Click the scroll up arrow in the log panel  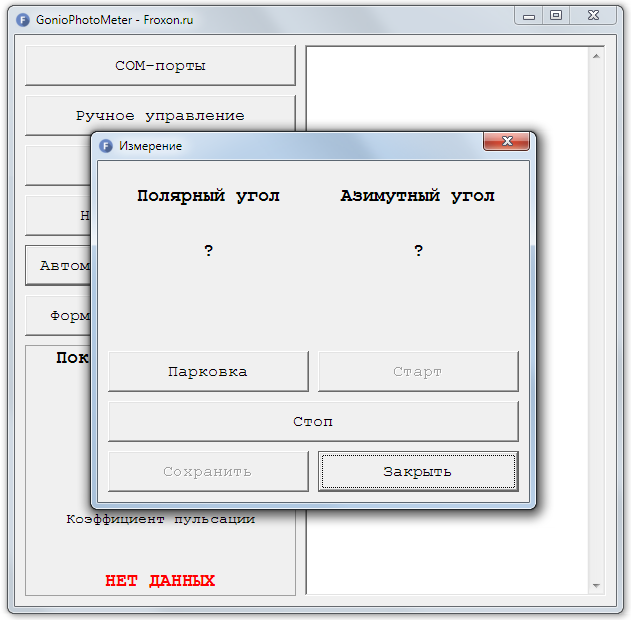596,56
